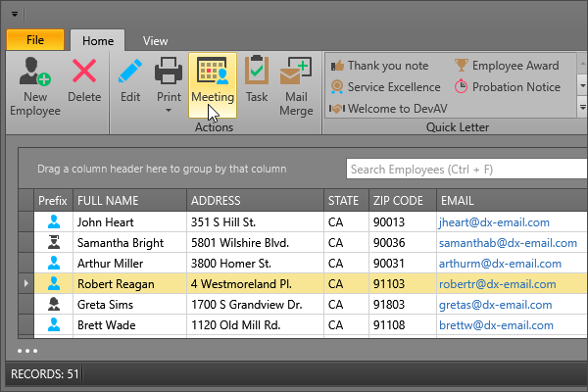Open the Print dropdown arrow
This screenshot has width=588, height=392.
pyautogui.click(x=169, y=111)
